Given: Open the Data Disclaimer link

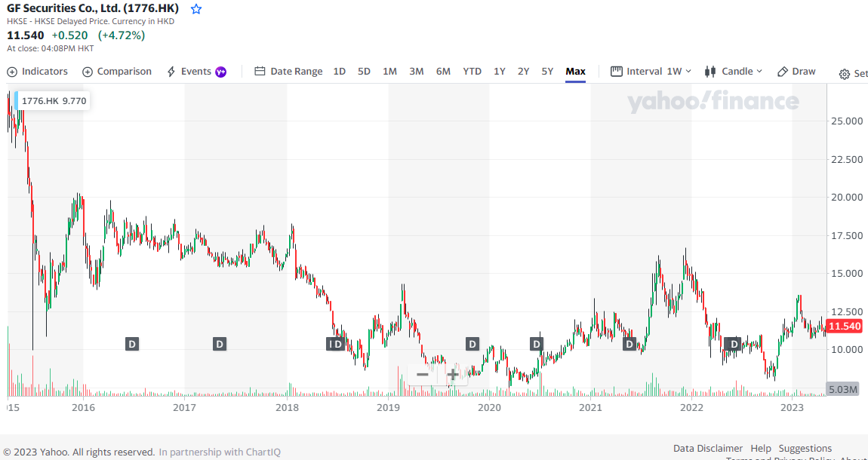Looking at the screenshot, I should tap(708, 449).
